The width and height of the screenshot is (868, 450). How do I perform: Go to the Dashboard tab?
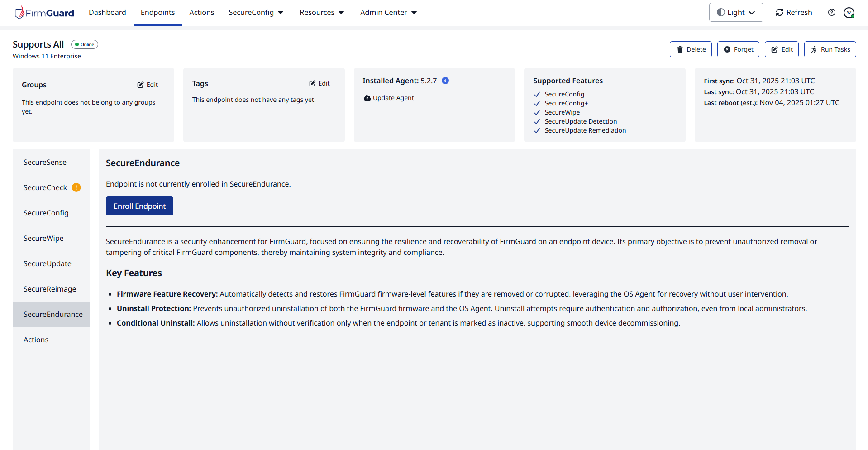[107, 12]
